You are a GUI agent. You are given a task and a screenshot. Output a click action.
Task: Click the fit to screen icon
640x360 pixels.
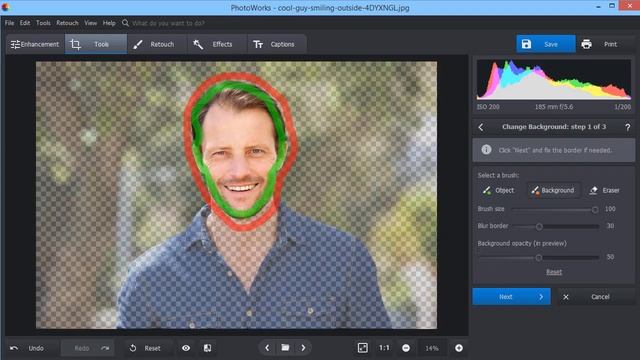(x=363, y=348)
